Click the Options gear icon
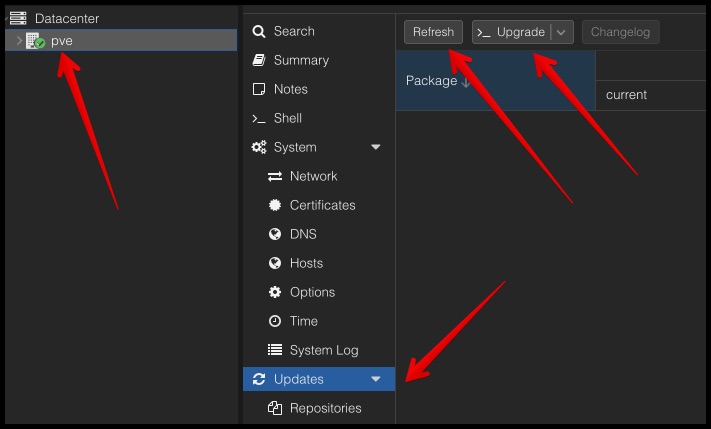Screen dimensions: 711x429 (x=275, y=292)
